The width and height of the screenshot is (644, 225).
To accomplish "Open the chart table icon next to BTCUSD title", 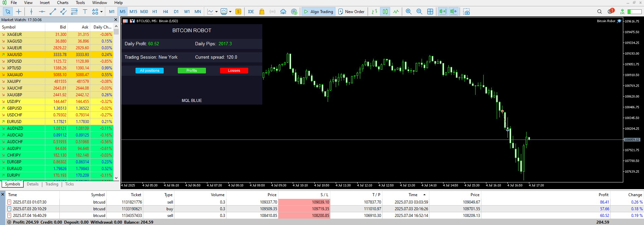I will 125,21.
